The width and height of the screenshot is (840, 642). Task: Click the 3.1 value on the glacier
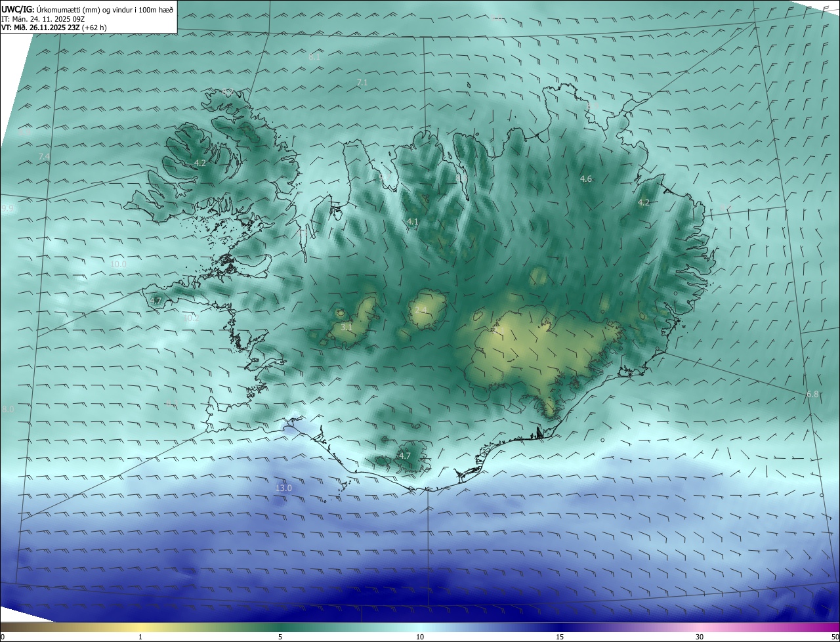(346, 326)
